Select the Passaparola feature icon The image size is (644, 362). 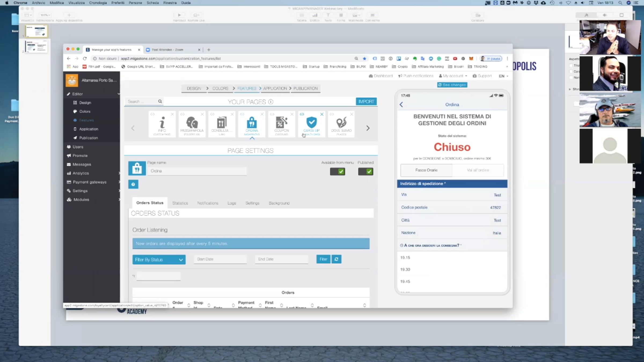coord(192,124)
